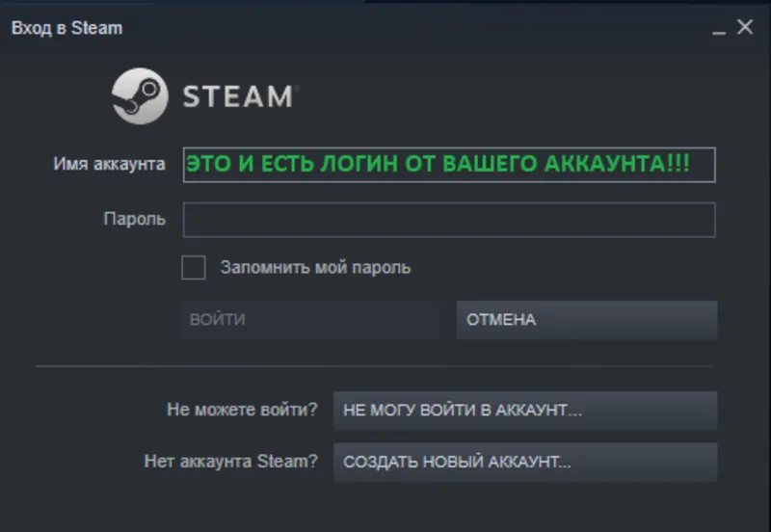Focus the Имя аккаунта field with the green text
771x532 pixels.
pyautogui.click(x=449, y=165)
